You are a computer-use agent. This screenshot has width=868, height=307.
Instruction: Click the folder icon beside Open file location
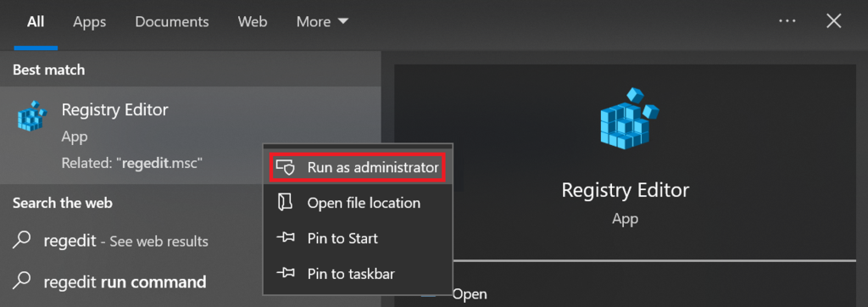285,203
